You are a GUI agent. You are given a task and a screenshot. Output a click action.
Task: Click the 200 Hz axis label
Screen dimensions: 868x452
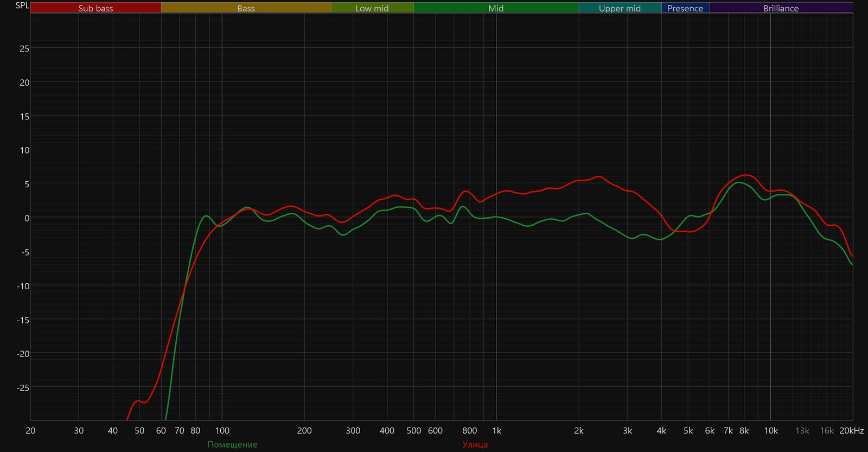click(x=304, y=430)
